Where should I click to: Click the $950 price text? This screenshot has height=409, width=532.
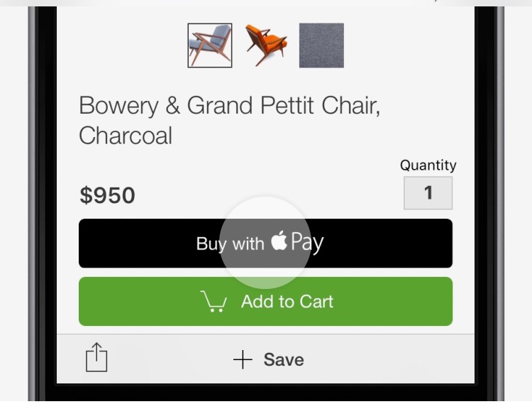click(x=107, y=196)
